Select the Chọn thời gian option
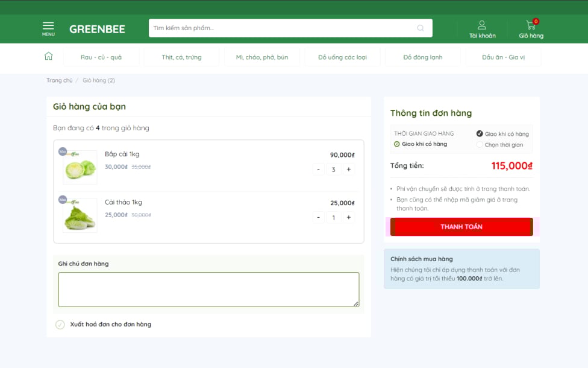Screen dimensions: 588x368 point(480,145)
